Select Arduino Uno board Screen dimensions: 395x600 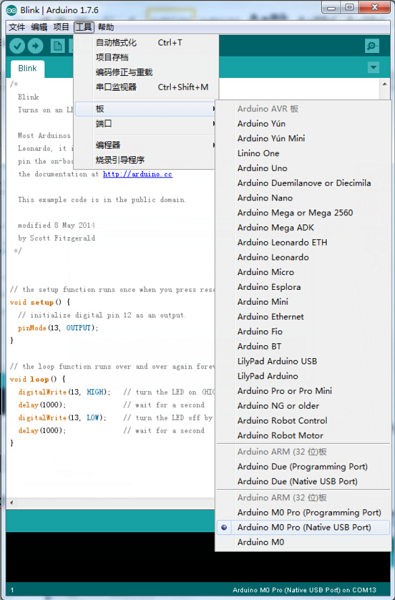pos(303,168)
